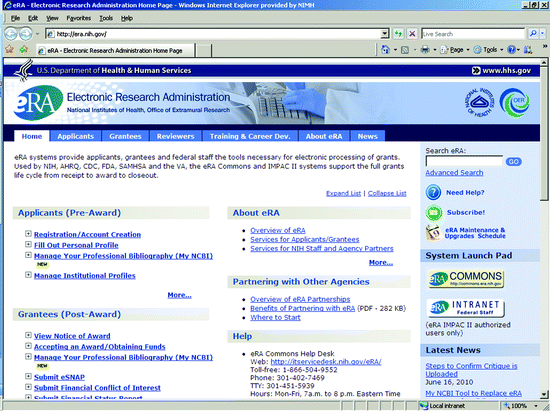Open the zoom level 100% control
Screen dimensions: 550x411
pyautogui.click(x=521, y=406)
